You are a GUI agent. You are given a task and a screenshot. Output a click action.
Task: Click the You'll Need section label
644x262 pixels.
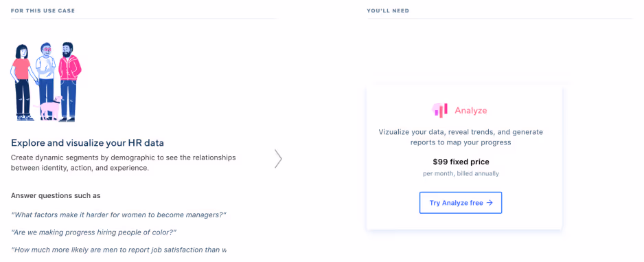coord(388,11)
